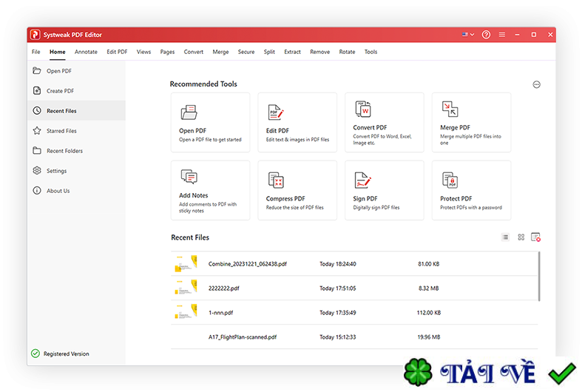Click the Convert PDF card title
Image resolution: width=582 pixels, height=392 pixels.
tap(370, 127)
